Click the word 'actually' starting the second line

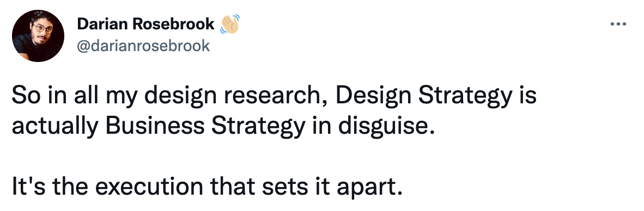(x=55, y=127)
